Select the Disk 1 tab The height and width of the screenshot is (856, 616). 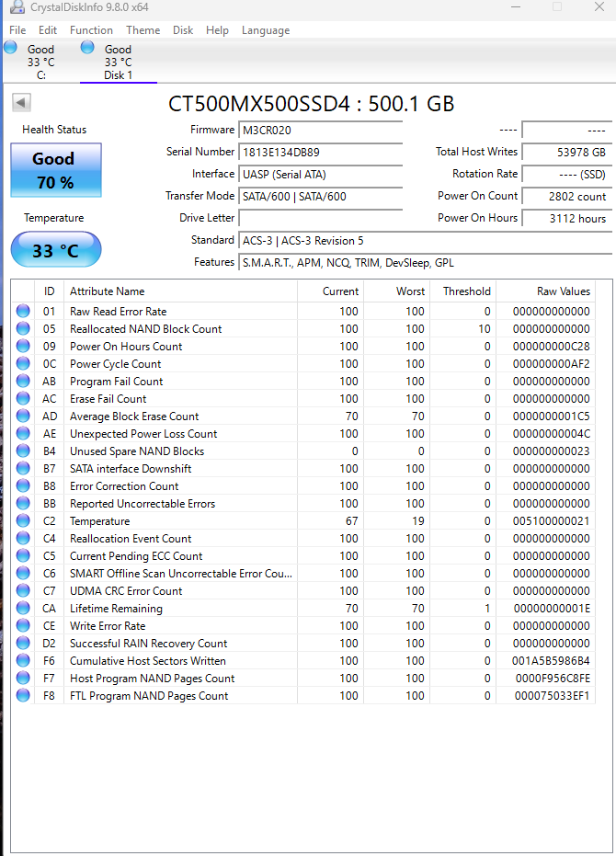pos(119,62)
